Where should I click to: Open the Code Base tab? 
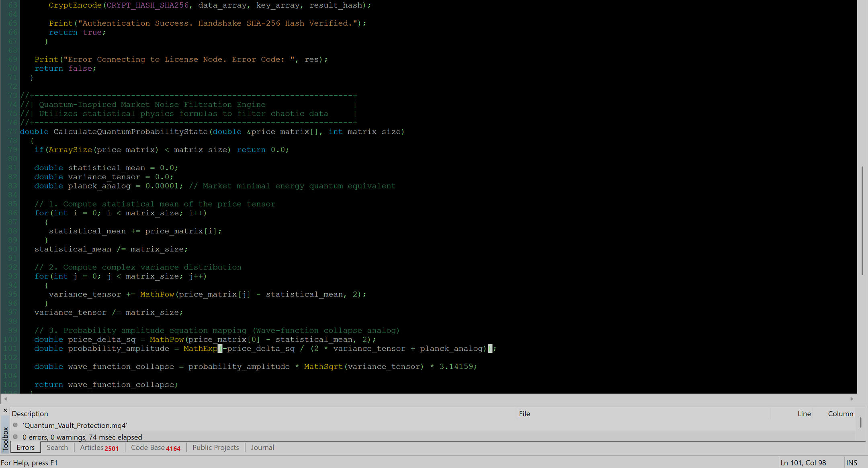click(156, 448)
